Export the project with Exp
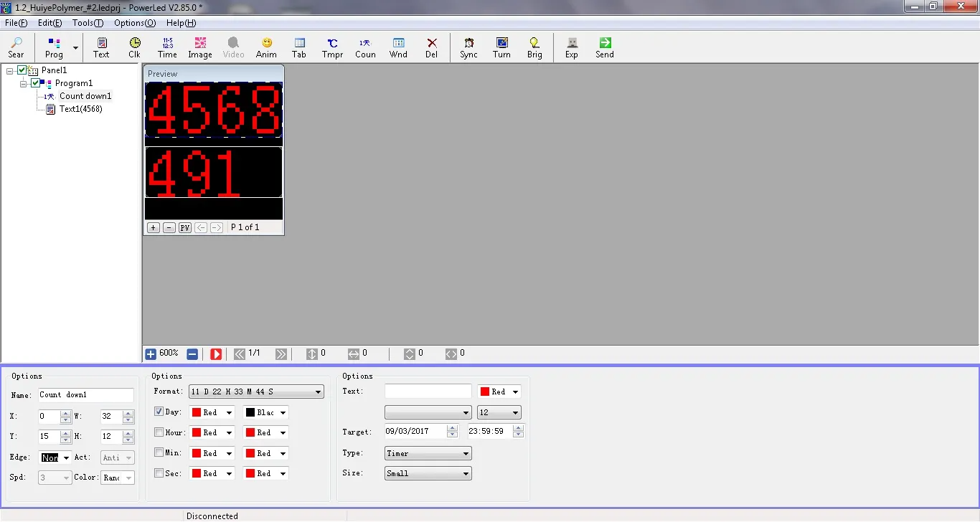The height and width of the screenshot is (522, 980). pyautogui.click(x=572, y=47)
